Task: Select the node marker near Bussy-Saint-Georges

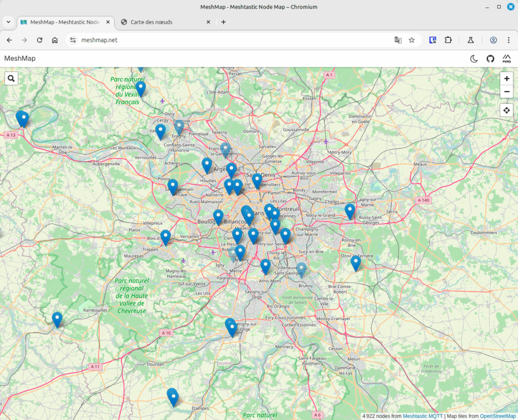Action: [350, 211]
